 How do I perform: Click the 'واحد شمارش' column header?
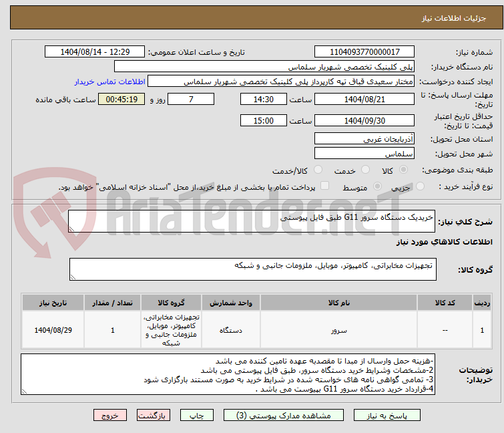231,303
